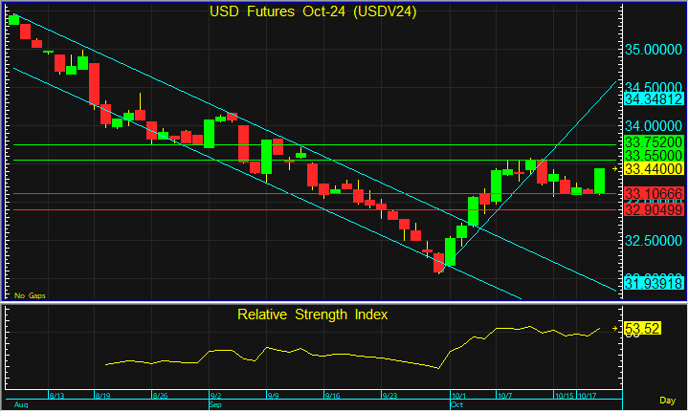This screenshot has width=689, height=412.
Task: Click the Sep month label on time axis
Action: (215, 405)
